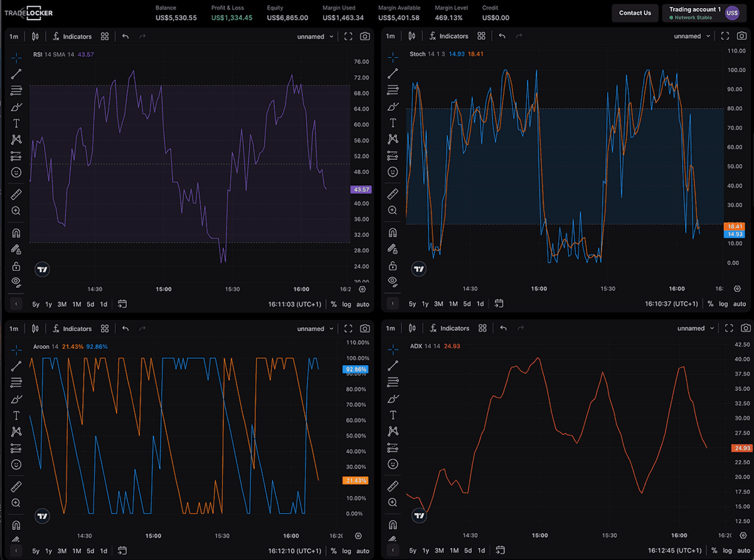Open the 1m timeframe selector in the Stoch chart
Image resolution: width=754 pixels, height=560 pixels.
(390, 36)
